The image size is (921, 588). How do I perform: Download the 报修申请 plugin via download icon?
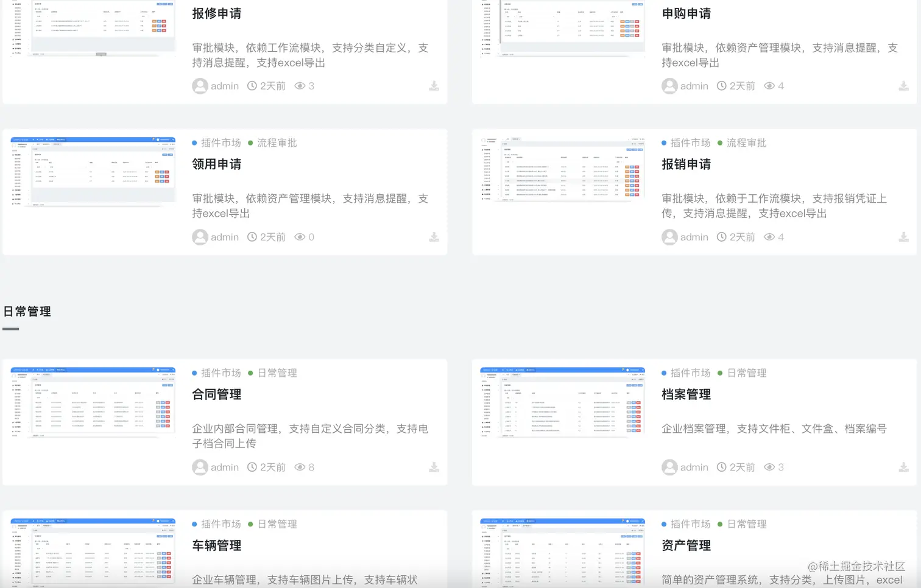pos(434,86)
